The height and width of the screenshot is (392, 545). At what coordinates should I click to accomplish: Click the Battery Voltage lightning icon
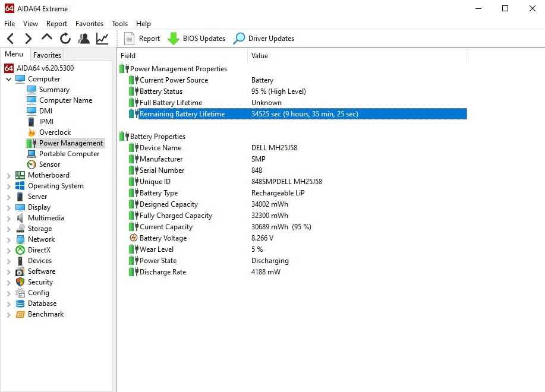(x=134, y=238)
